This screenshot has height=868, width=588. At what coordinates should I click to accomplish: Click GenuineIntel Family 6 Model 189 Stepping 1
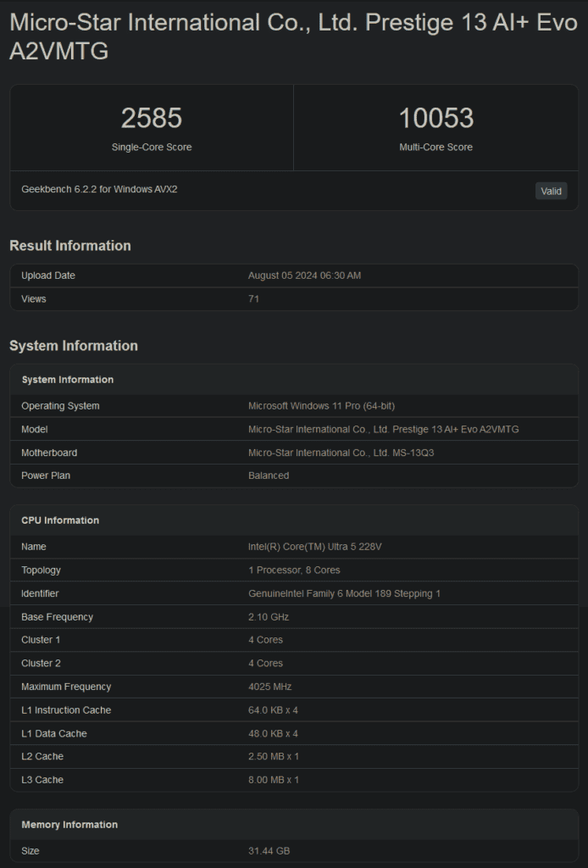pyautogui.click(x=344, y=593)
